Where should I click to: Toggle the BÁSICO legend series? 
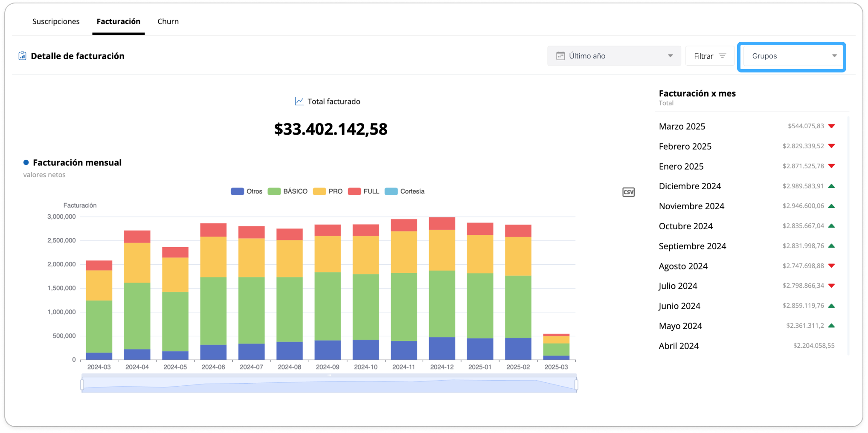coord(287,191)
